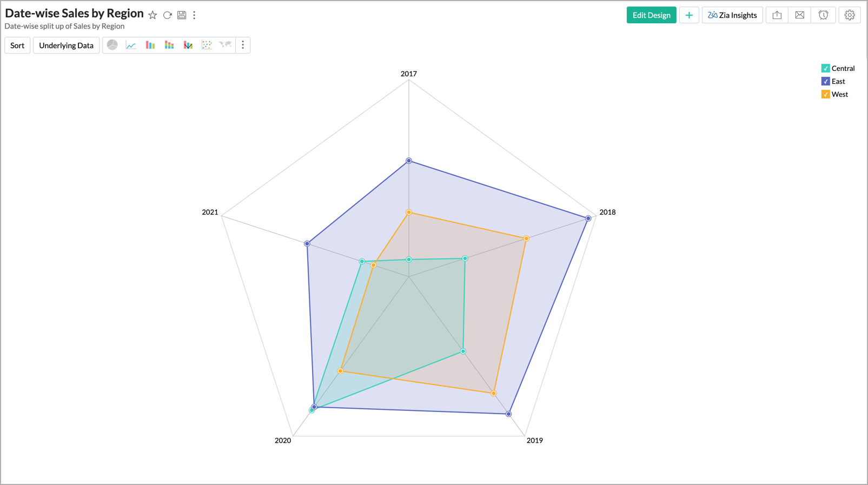Open the settings gear icon

(850, 15)
